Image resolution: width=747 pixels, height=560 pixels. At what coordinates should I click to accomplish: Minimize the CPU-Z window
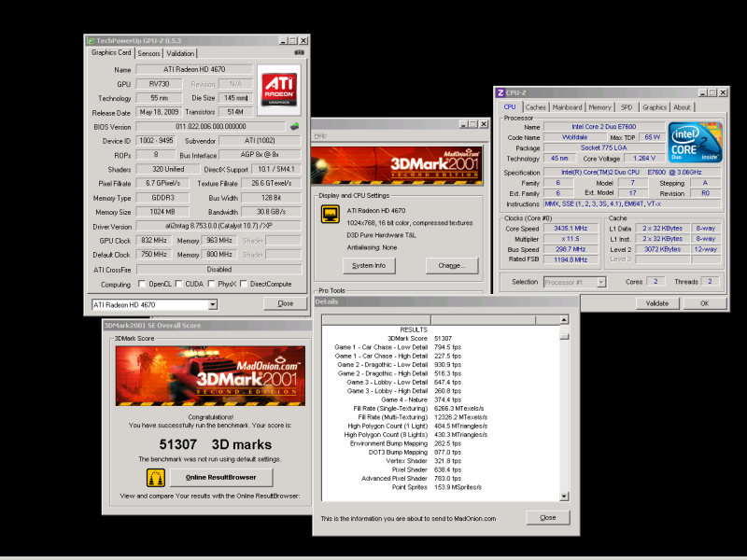tap(702, 92)
